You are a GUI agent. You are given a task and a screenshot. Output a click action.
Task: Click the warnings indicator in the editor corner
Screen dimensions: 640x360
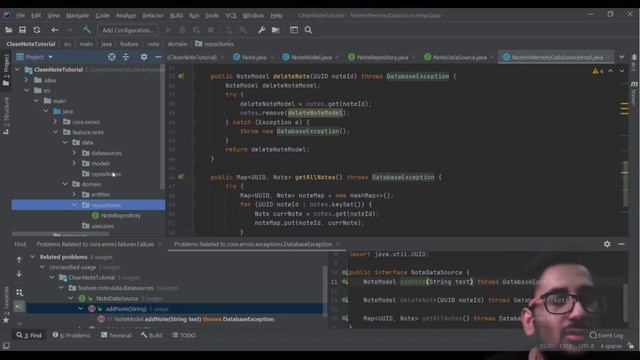(x=598, y=71)
